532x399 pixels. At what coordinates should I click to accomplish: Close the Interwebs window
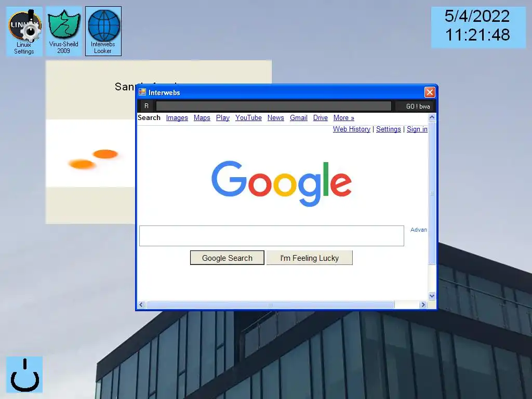pos(430,92)
